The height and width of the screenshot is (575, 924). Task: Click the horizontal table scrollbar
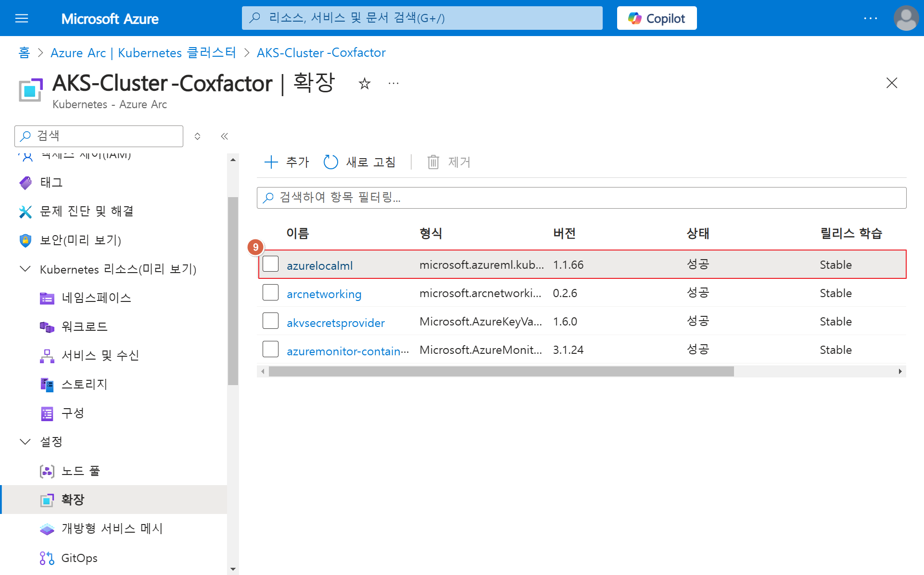pyautogui.click(x=500, y=371)
